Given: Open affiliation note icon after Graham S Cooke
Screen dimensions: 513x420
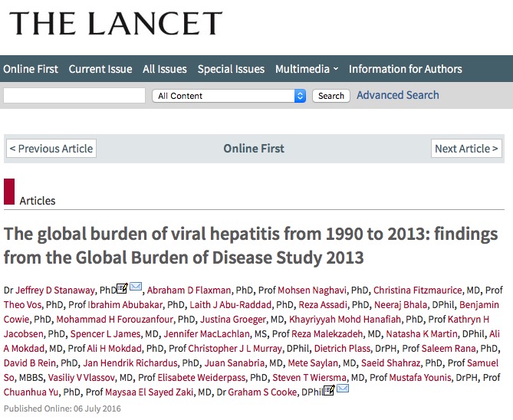Looking at the screenshot, I should tap(329, 390).
